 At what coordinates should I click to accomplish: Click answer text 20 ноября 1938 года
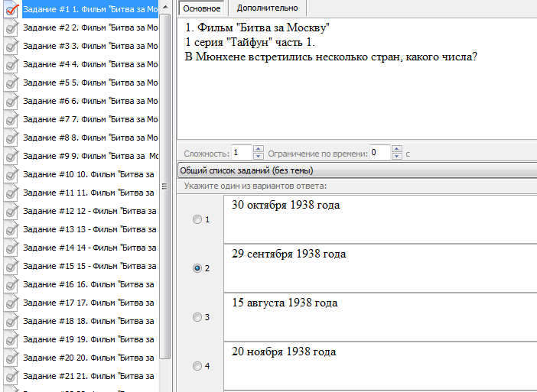[x=284, y=352]
